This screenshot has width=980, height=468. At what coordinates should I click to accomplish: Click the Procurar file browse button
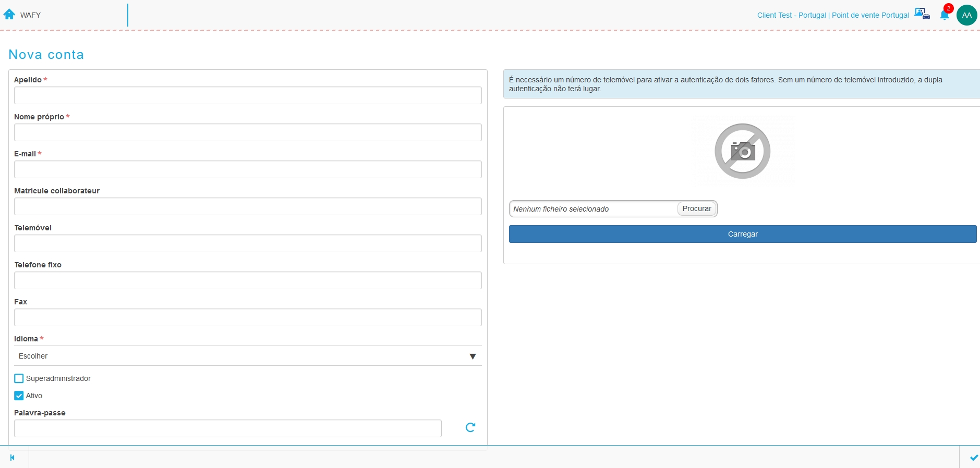(x=697, y=208)
